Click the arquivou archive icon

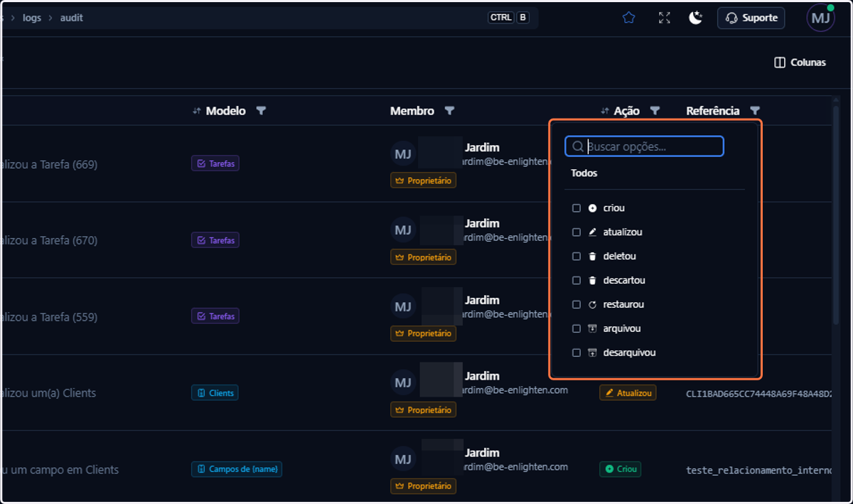tap(593, 329)
